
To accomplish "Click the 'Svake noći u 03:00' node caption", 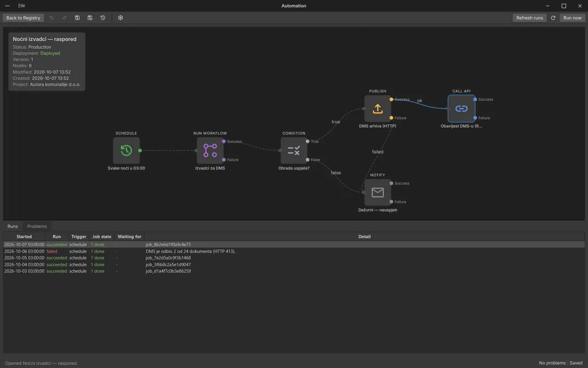I will pyautogui.click(x=126, y=168).
